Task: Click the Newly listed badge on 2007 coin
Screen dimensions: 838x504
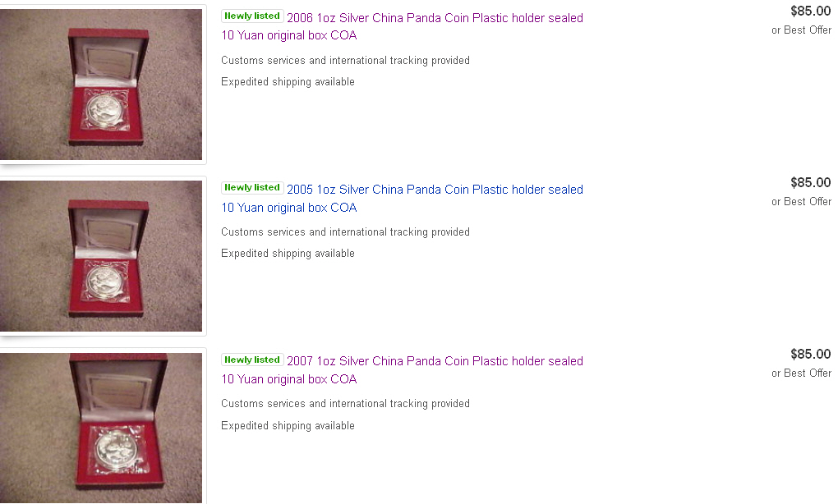Action: [252, 360]
